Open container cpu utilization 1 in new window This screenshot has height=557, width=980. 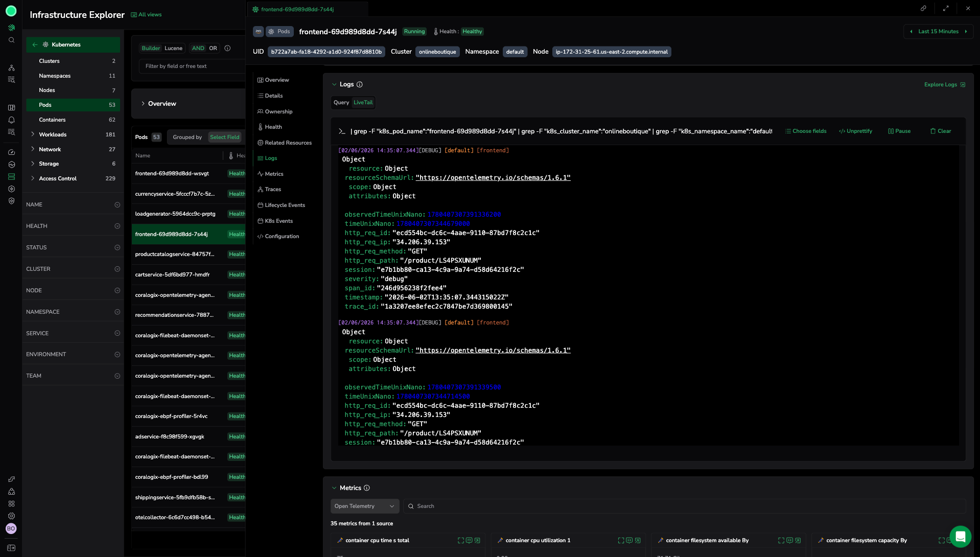(x=638, y=541)
